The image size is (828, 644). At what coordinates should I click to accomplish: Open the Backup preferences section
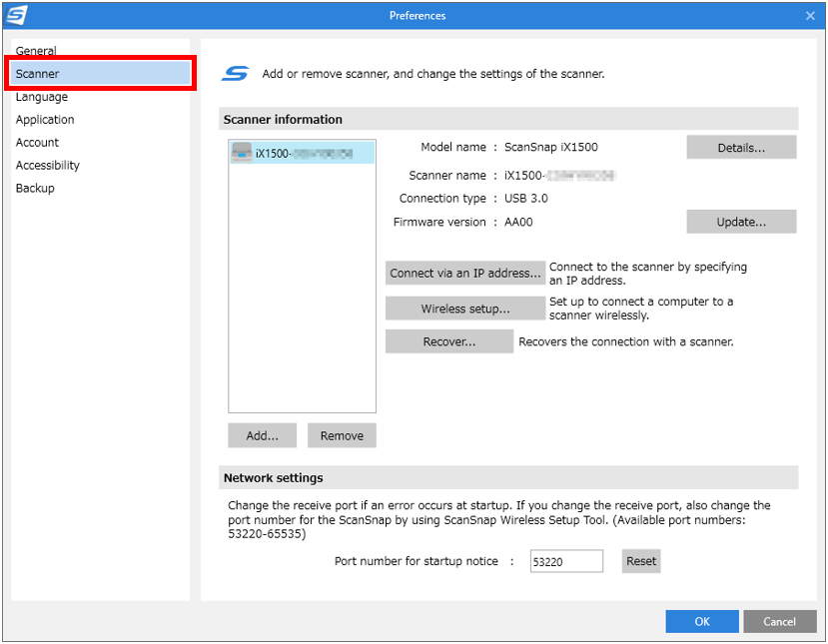(x=35, y=188)
